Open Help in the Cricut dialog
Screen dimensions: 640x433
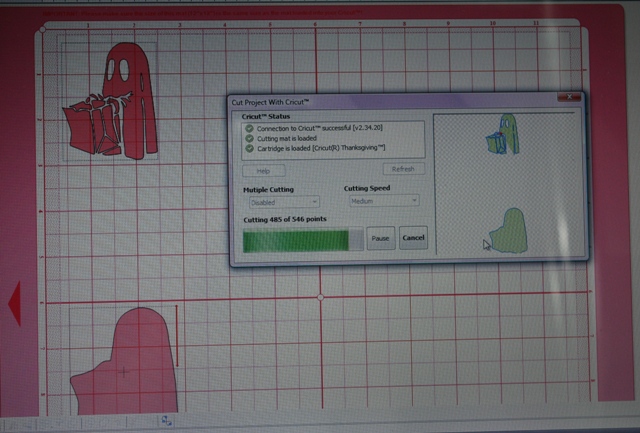(264, 171)
